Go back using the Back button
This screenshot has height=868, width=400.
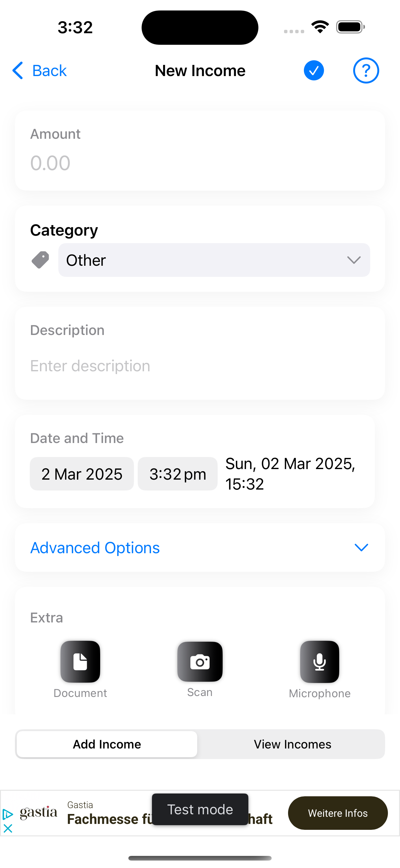[39, 70]
